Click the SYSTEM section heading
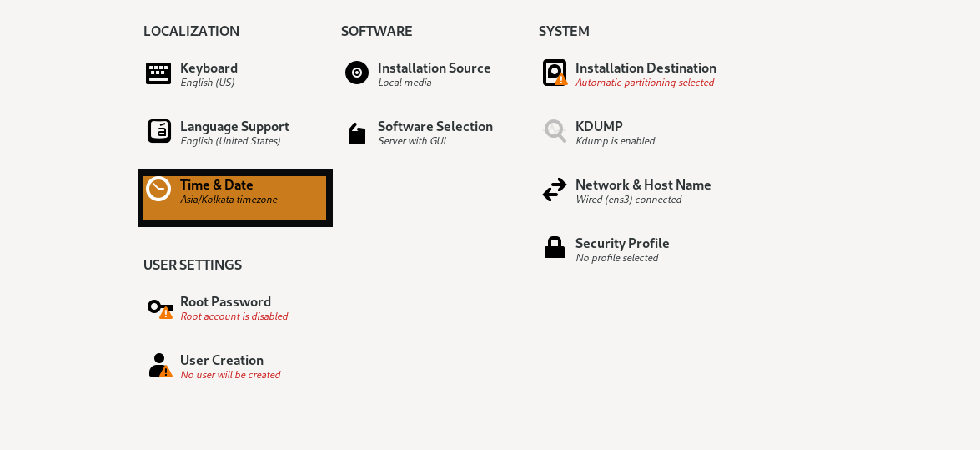 tap(564, 31)
